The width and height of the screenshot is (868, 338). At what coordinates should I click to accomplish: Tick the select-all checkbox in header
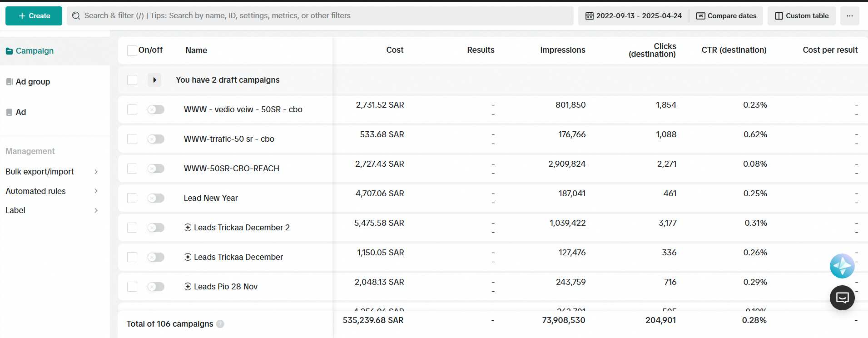coord(132,50)
